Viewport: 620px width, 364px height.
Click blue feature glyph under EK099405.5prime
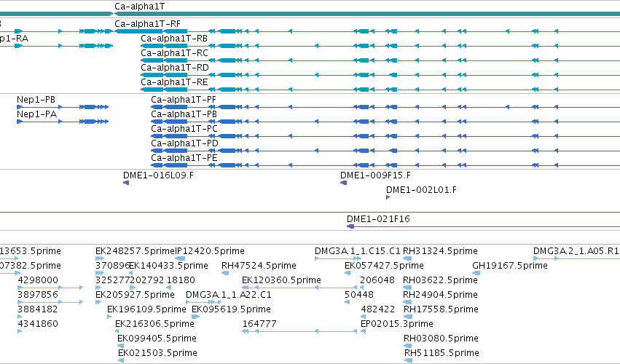(121, 346)
